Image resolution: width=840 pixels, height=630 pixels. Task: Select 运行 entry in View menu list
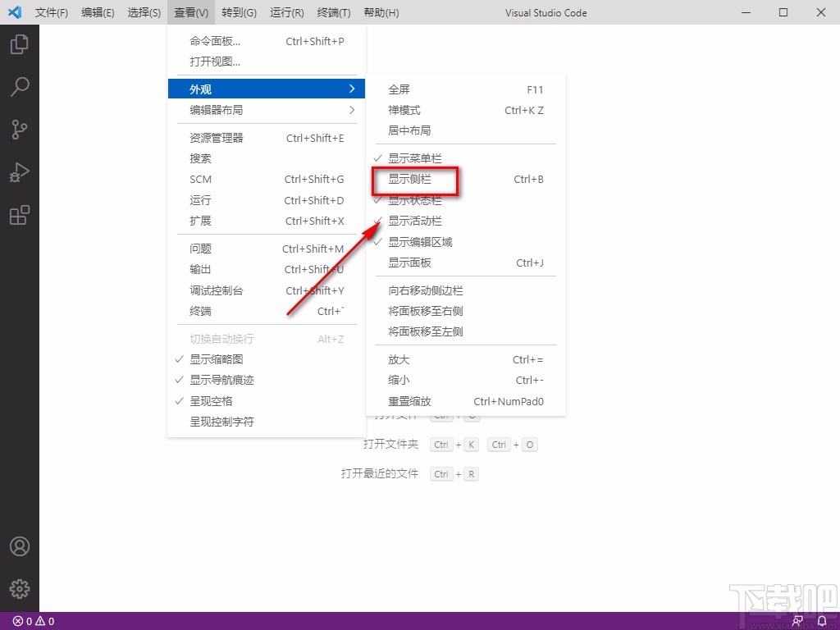click(267, 200)
